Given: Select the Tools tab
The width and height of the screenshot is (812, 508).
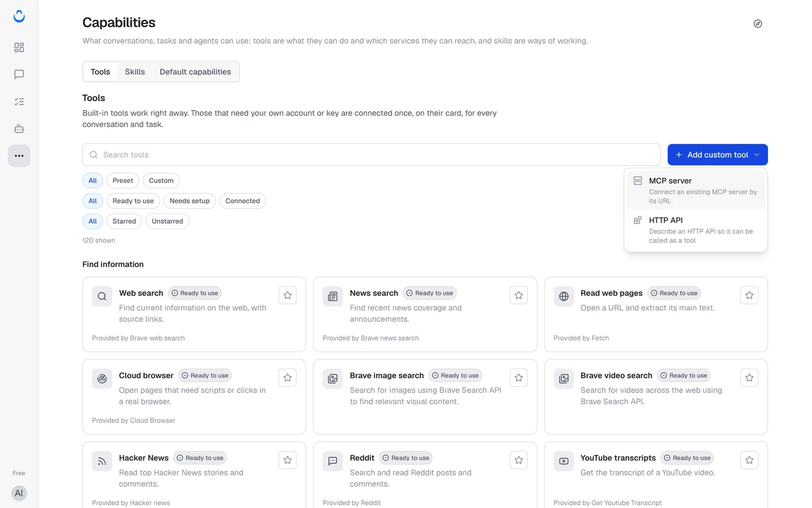Looking at the screenshot, I should pos(100,72).
